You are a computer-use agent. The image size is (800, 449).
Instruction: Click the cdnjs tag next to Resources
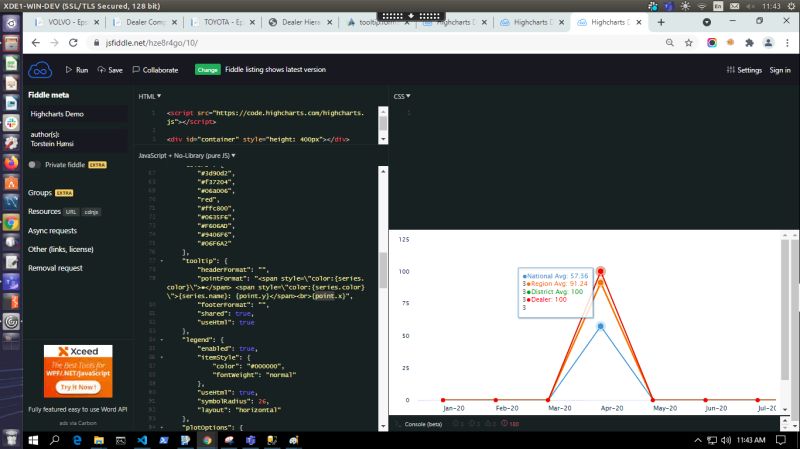tap(91, 212)
